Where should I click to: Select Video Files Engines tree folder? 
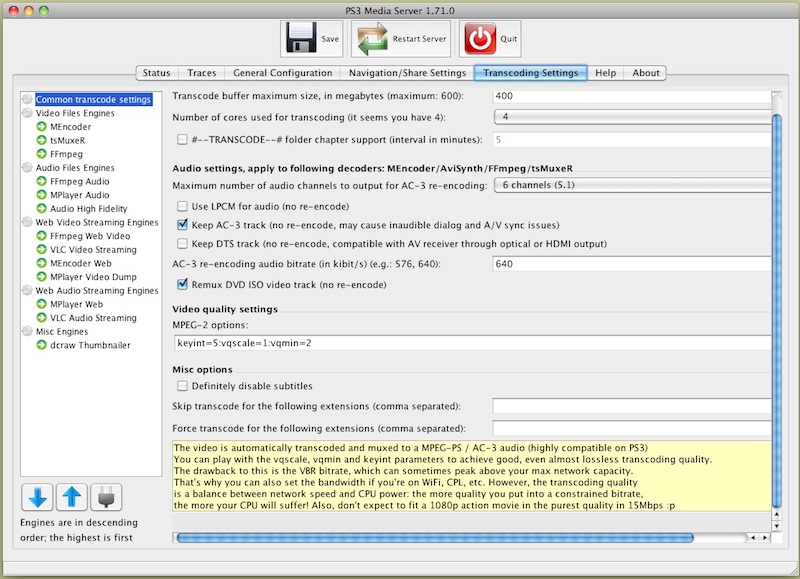click(74, 113)
